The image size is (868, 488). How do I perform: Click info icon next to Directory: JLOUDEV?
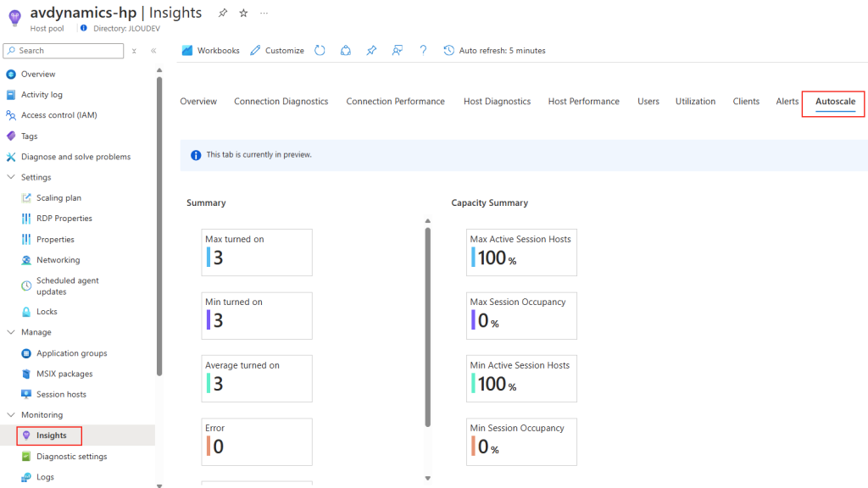pyautogui.click(x=84, y=28)
